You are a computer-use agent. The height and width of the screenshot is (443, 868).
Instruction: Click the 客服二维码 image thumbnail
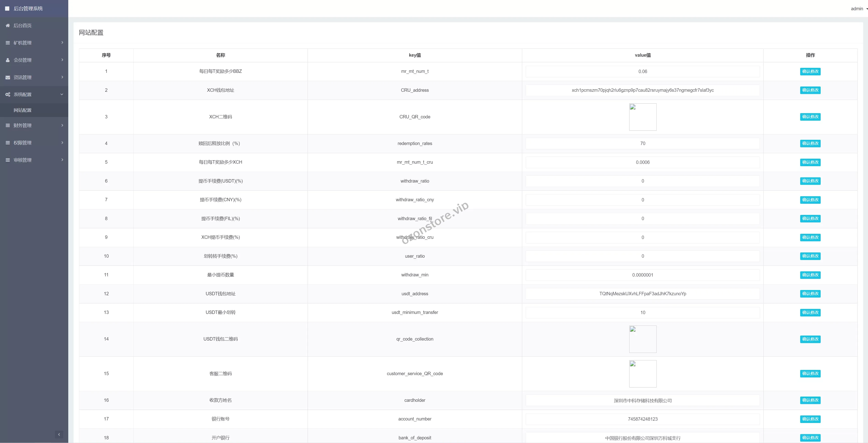[x=642, y=374]
